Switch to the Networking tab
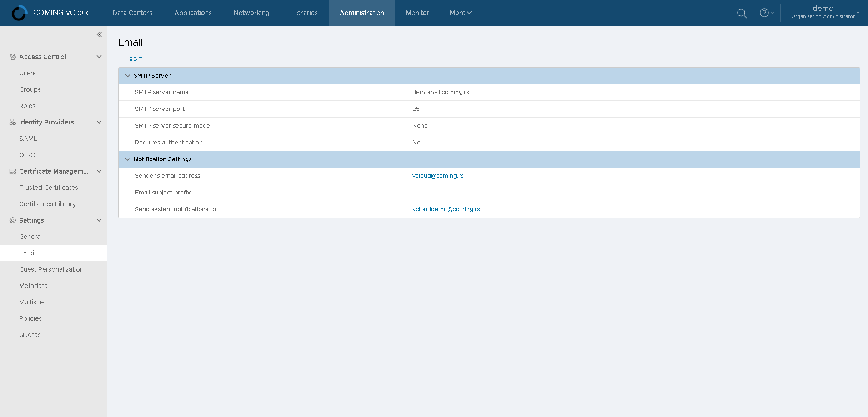The image size is (868, 417). coord(251,13)
